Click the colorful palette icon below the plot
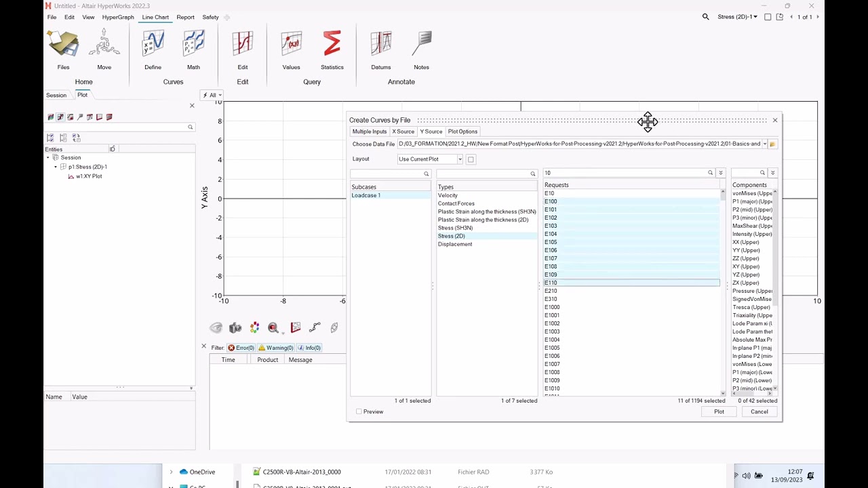The width and height of the screenshot is (868, 488). tap(254, 328)
